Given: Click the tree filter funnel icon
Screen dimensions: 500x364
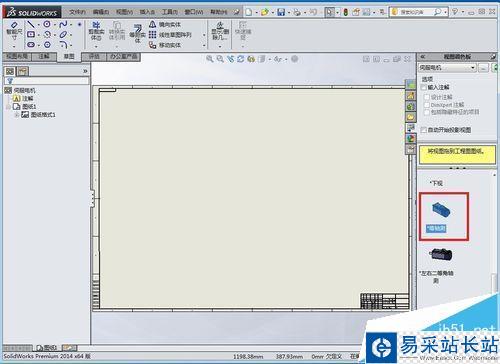Looking at the screenshot, I should [x=10, y=81].
